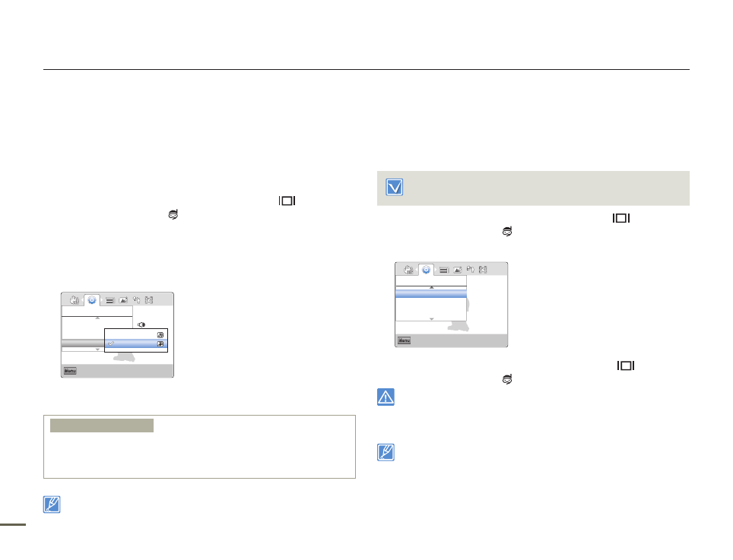Click the underwater mask icon in left column

174,215
